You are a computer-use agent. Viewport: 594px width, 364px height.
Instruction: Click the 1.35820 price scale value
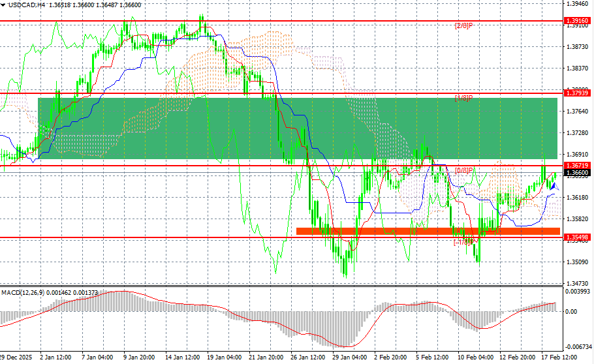click(577, 219)
